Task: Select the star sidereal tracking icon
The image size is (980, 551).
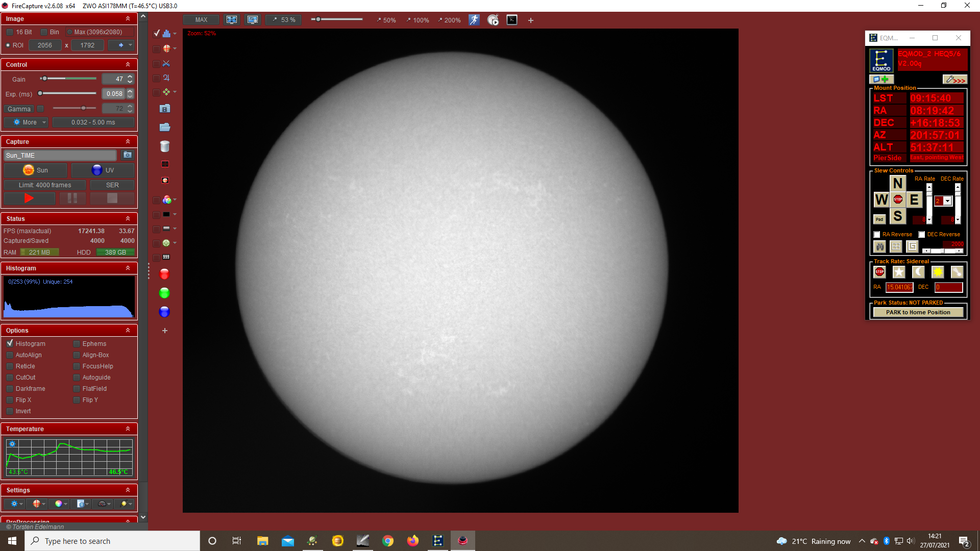Action: coord(899,272)
